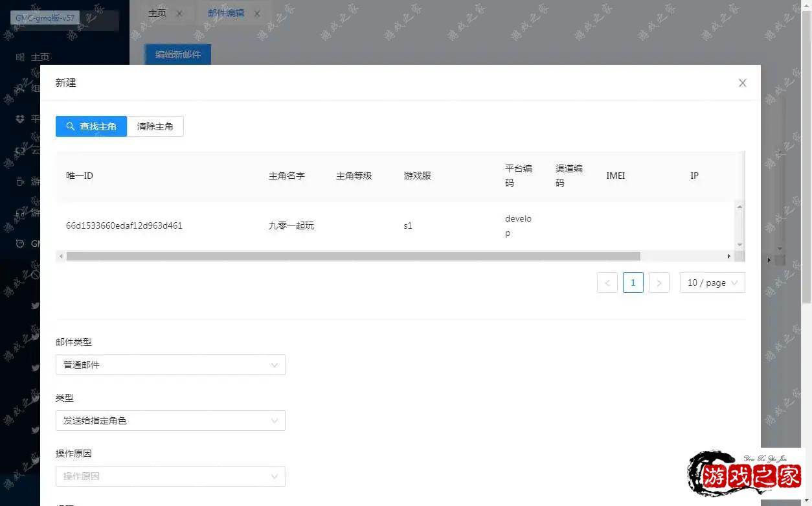Screen dimensions: 812x506
Task: Close the 邮件编辑 tab with its X
Action: point(257,14)
